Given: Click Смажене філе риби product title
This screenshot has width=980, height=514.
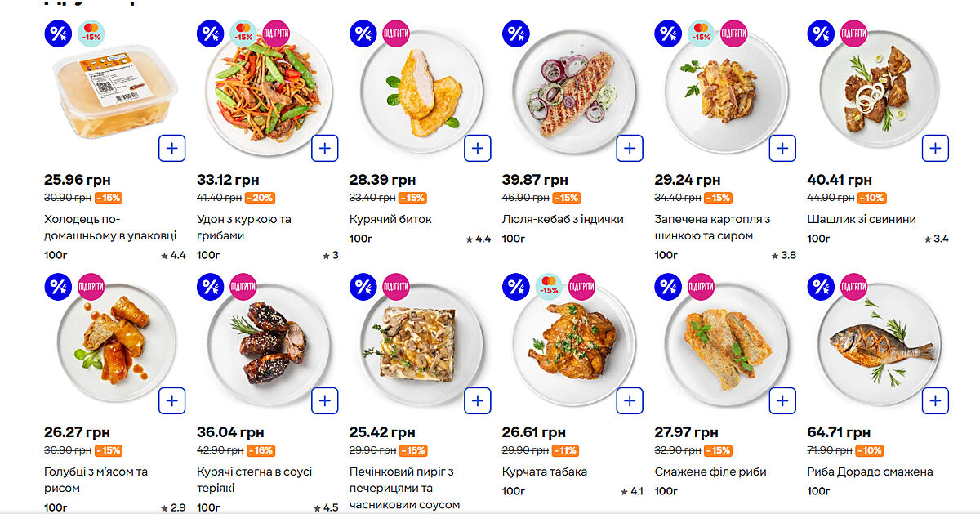Looking at the screenshot, I should point(710,472).
